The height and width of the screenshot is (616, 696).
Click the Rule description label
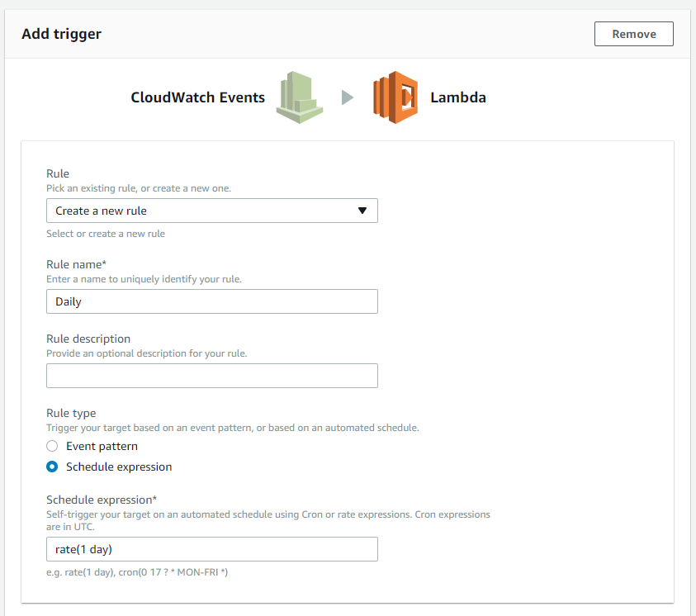tap(88, 339)
